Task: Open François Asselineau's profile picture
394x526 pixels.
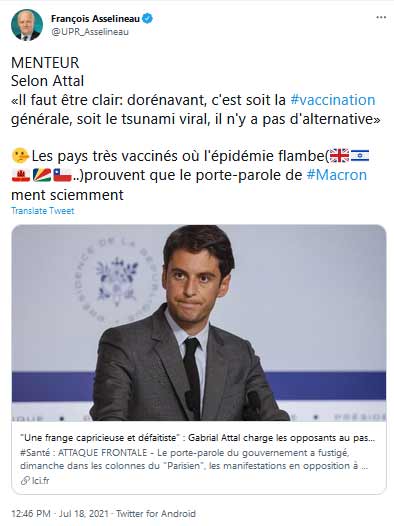Action: point(26,25)
